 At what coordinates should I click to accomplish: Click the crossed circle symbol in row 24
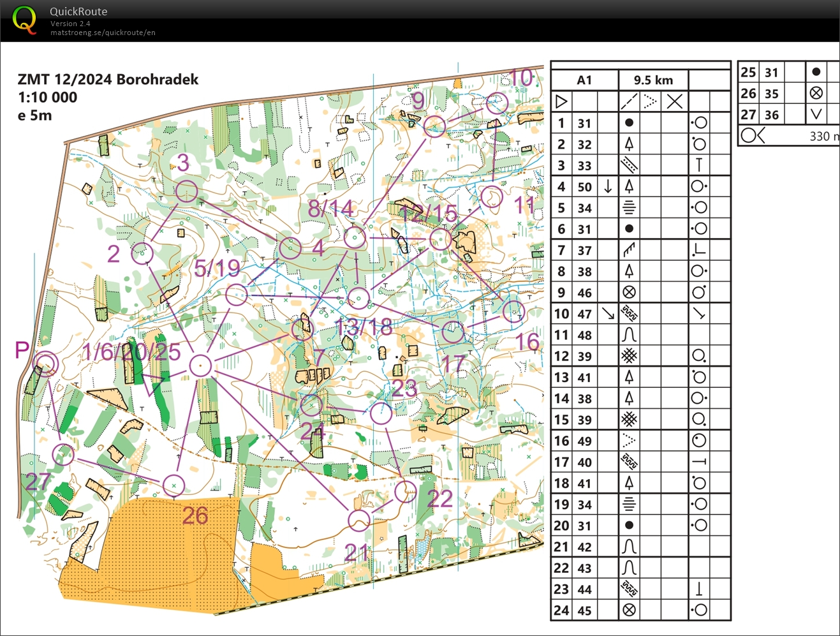coord(629,610)
